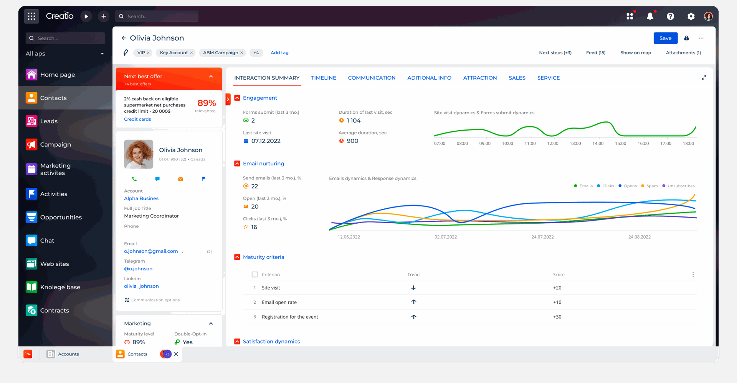Click the run process play button
Screen dimensions: 737x383
[x=86, y=16]
